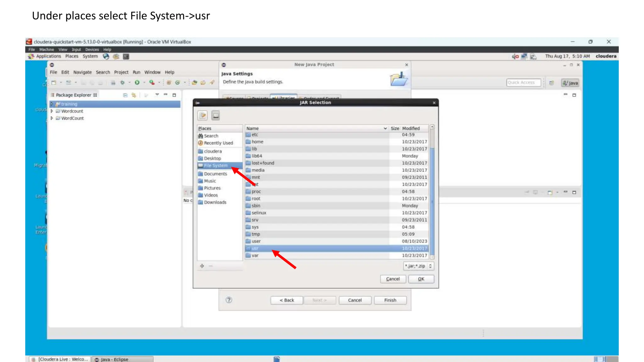Click the Finish button
This screenshot has height=362, width=644.
[x=390, y=300]
